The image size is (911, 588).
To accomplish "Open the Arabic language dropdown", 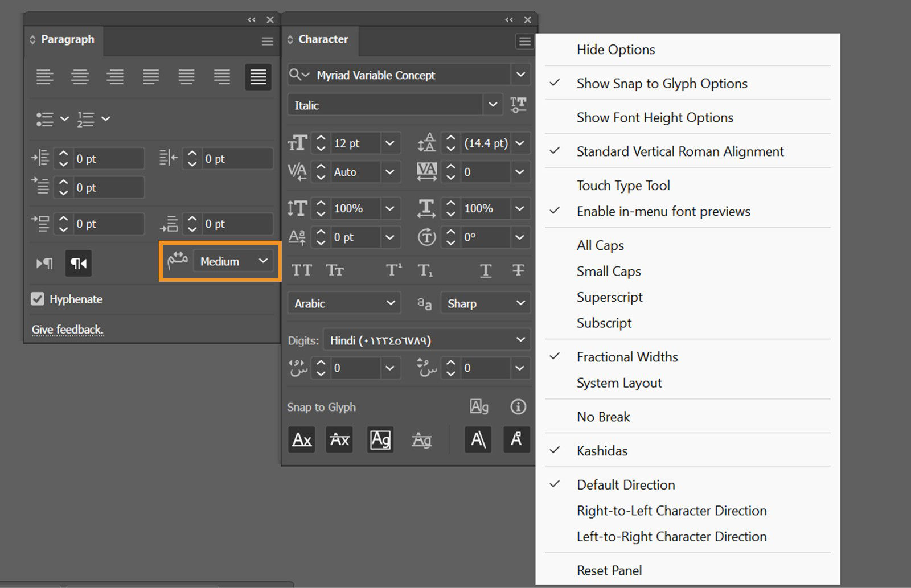I will pos(343,303).
